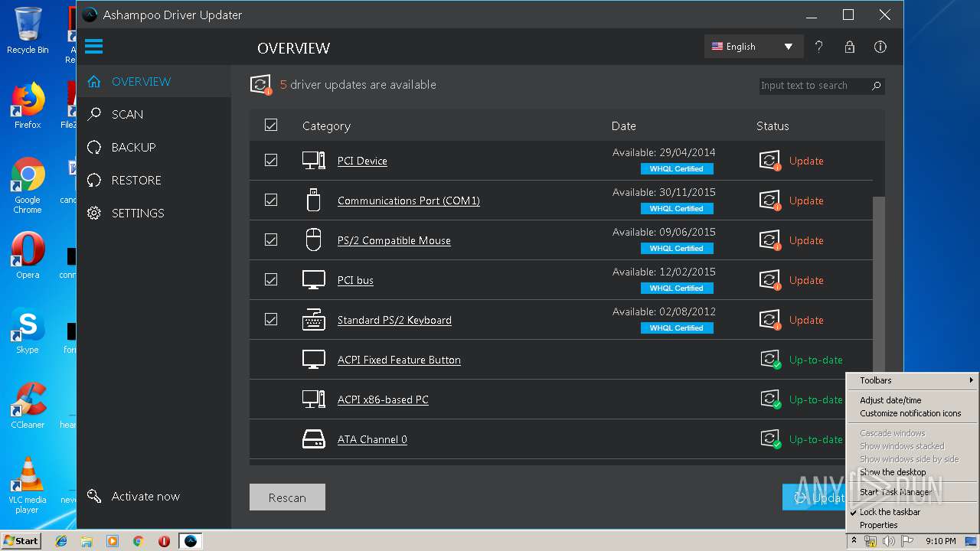The image size is (980, 551).
Task: Click the PS/2 mouse device icon
Action: click(313, 240)
